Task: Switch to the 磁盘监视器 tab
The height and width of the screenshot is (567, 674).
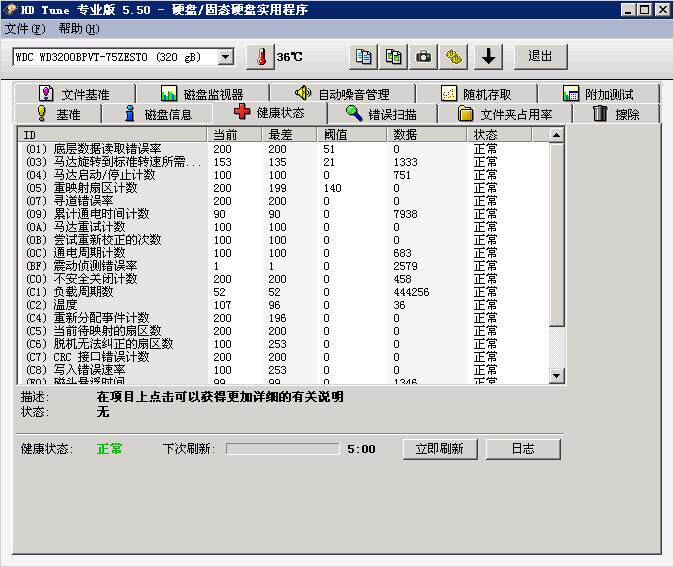Action: click(x=202, y=94)
